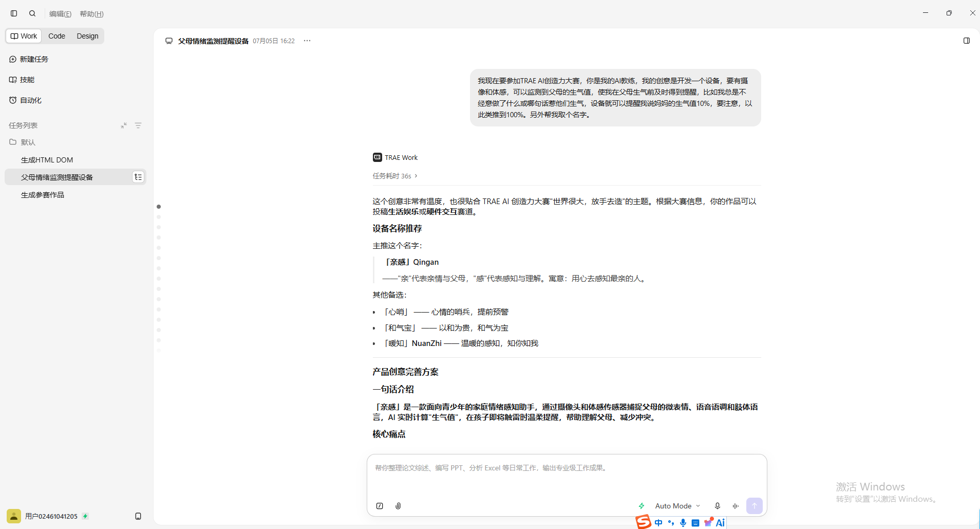The height and width of the screenshot is (529, 980).
Task: Click Sogou voice input microphone
Action: tap(683, 523)
